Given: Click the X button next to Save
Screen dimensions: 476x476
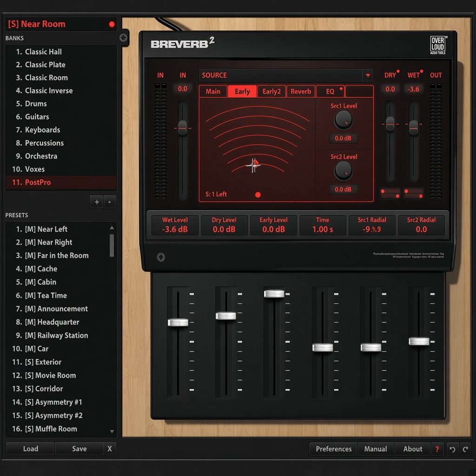Looking at the screenshot, I should point(110,449).
